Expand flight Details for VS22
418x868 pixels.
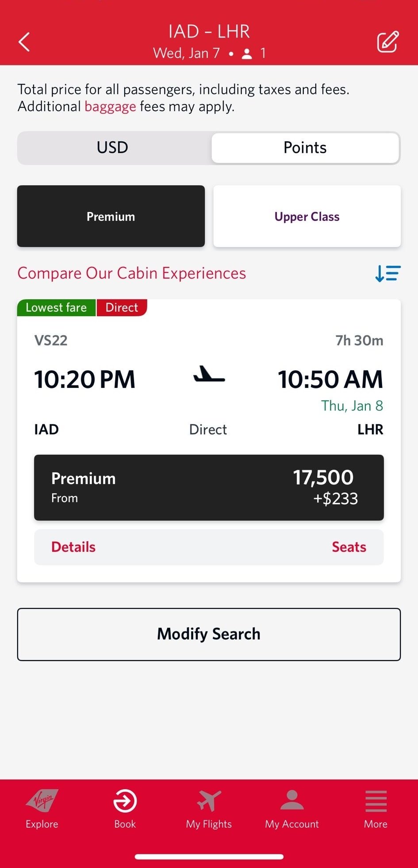pyautogui.click(x=73, y=547)
